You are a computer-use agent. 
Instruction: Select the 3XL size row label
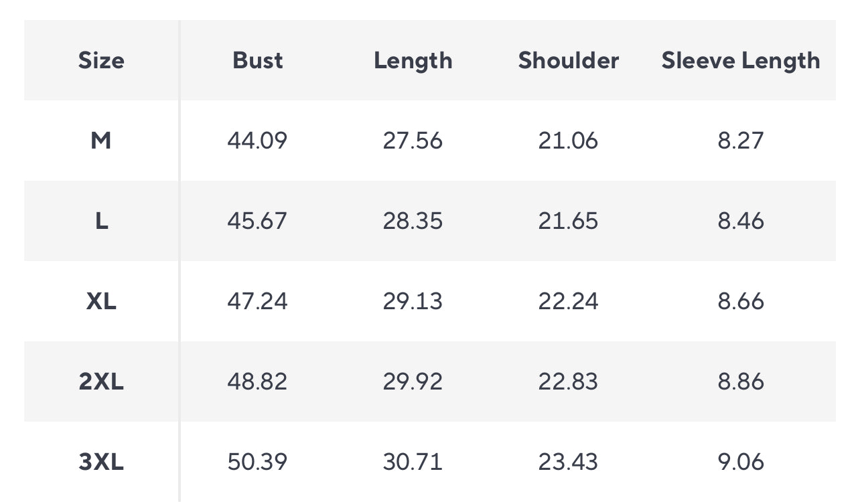pos(101,462)
